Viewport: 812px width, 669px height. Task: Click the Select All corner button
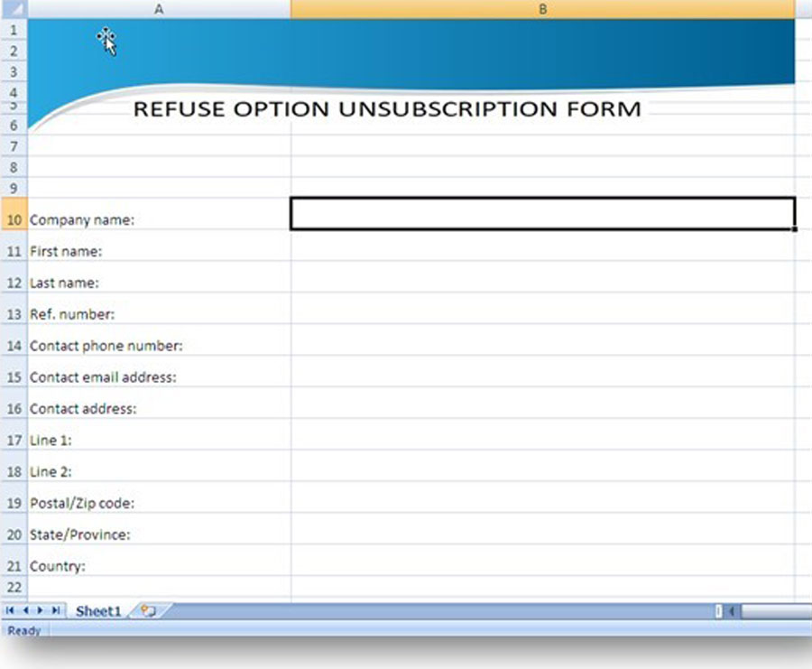coord(14,9)
